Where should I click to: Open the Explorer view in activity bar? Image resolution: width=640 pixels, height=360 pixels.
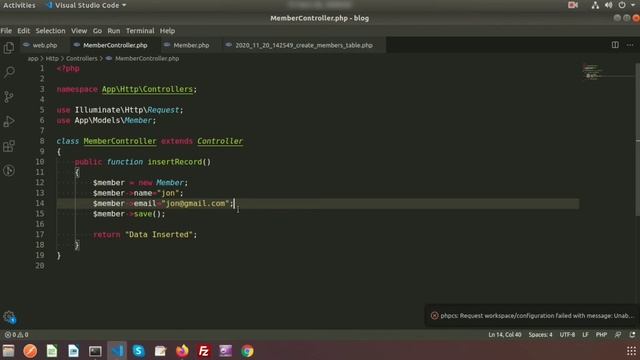pos(9,48)
